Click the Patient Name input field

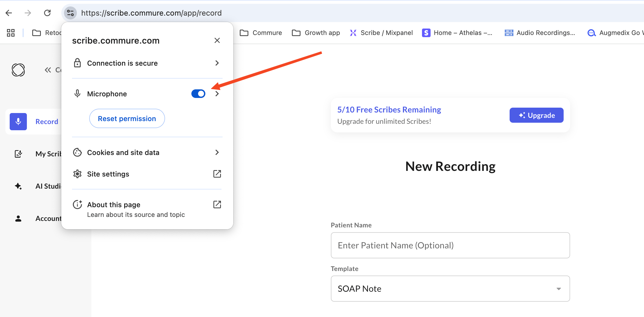point(450,245)
